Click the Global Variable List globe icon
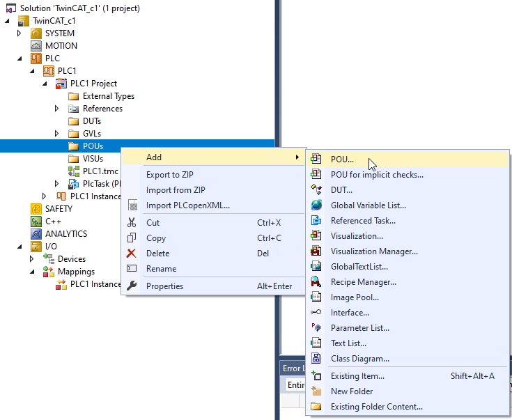This screenshot has width=512, height=420. point(316,205)
